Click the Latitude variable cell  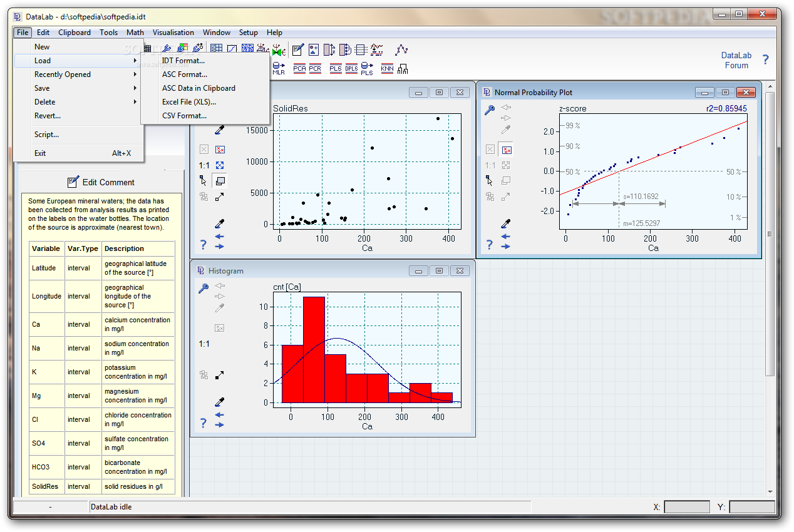(x=47, y=268)
